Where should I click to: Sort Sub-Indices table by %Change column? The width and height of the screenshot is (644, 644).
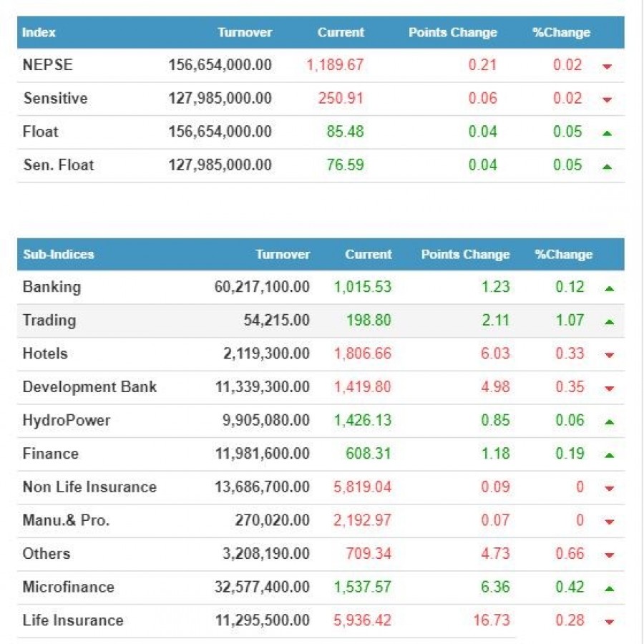click(563, 255)
